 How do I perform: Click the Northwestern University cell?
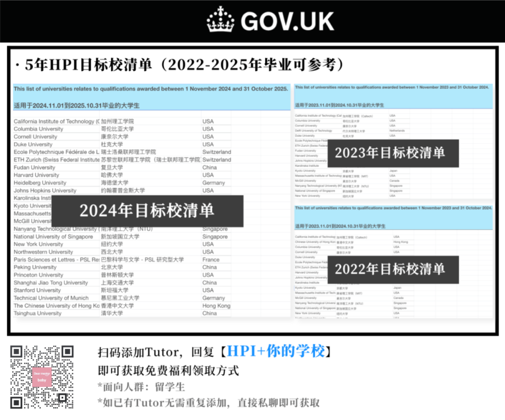click(43, 252)
